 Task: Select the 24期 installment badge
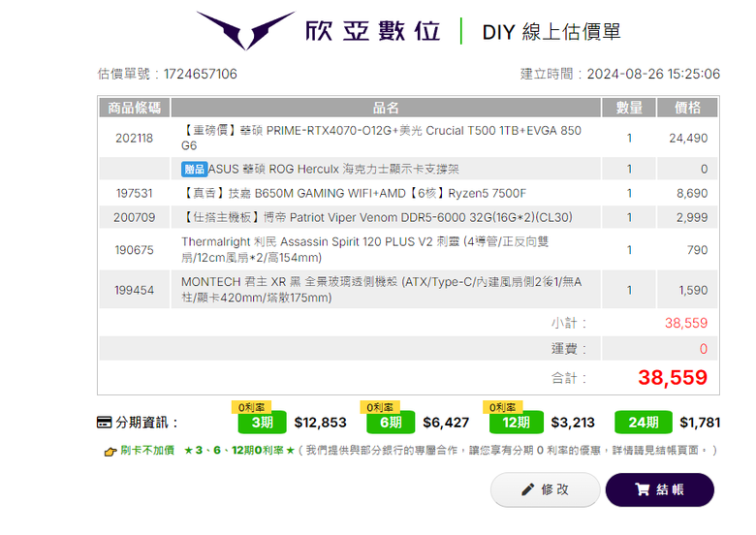(644, 423)
